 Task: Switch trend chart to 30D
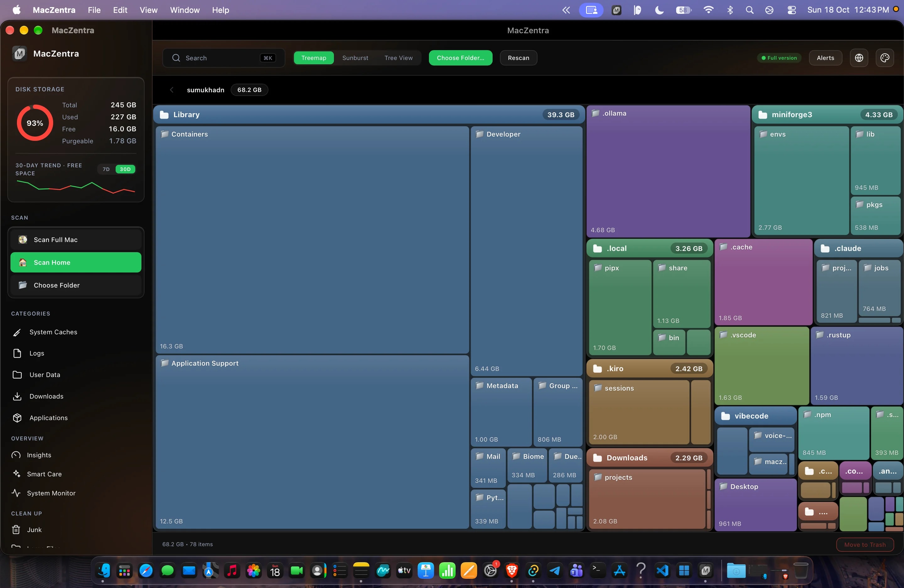[125, 170]
